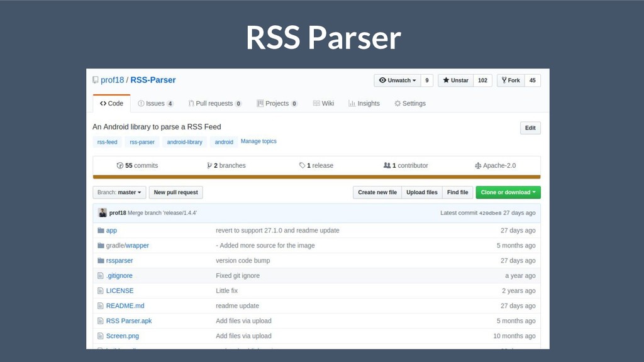Image resolution: width=644 pixels, height=362 pixels.
Task: Open the app folder link
Action: [111, 230]
